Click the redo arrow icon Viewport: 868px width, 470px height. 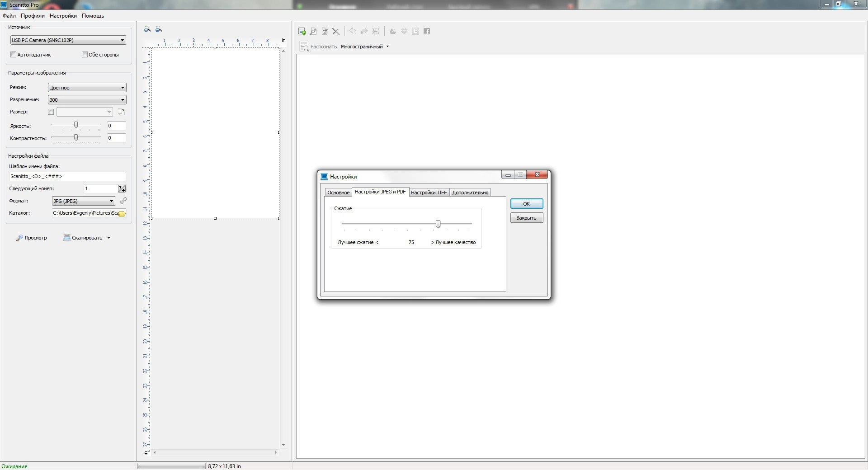[364, 31]
